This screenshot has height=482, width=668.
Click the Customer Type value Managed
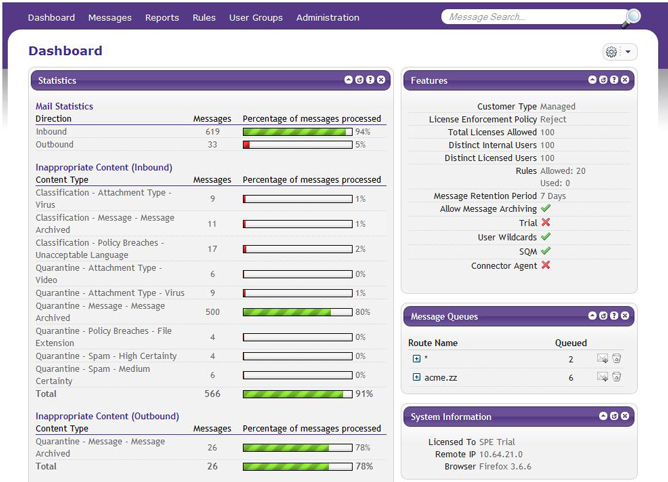point(558,107)
